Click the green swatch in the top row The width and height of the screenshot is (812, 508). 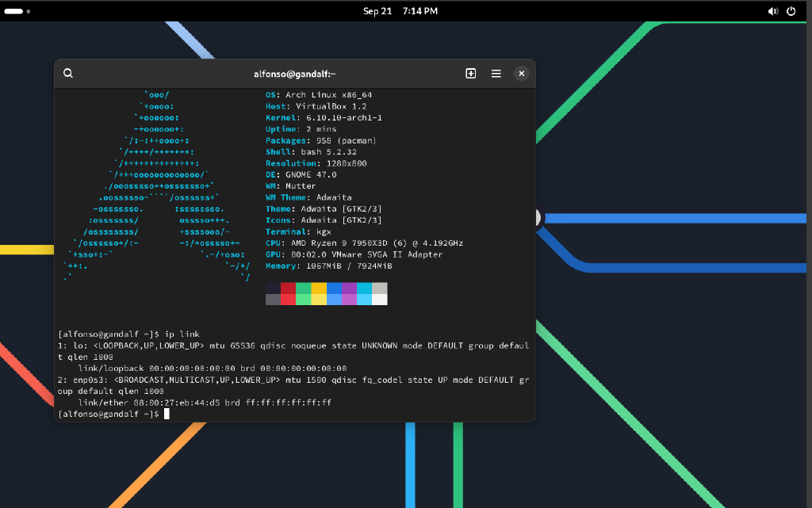click(x=303, y=288)
